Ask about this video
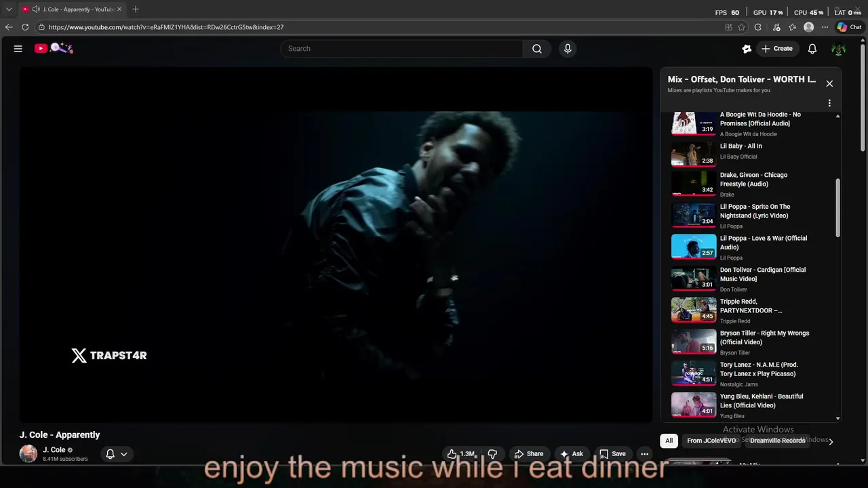 tap(571, 454)
